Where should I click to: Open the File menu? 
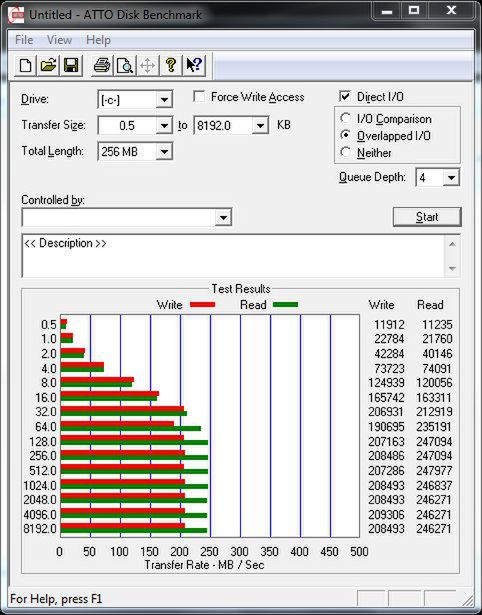24,40
